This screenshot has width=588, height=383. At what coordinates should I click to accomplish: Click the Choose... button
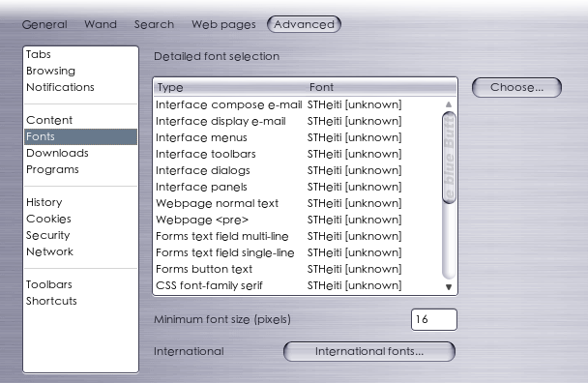coord(516,87)
